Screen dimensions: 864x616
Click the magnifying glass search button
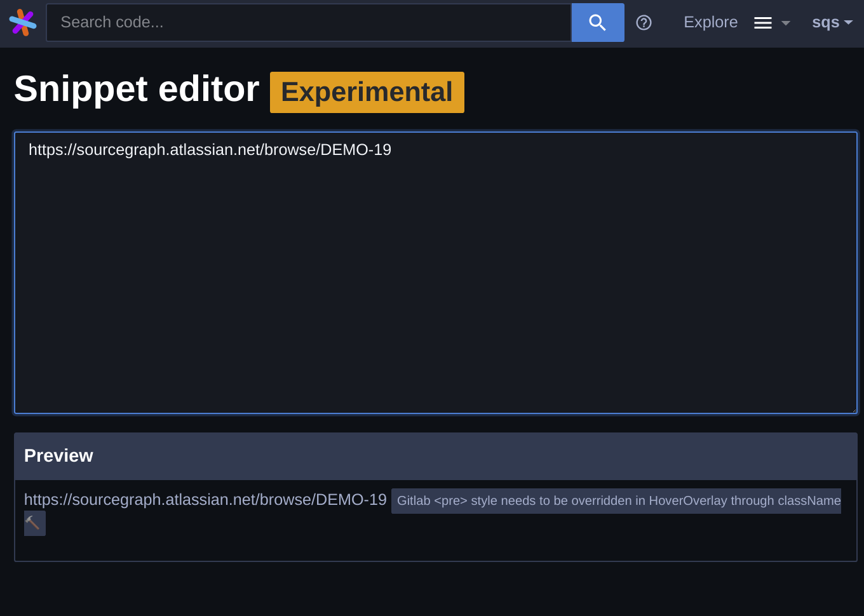598,22
